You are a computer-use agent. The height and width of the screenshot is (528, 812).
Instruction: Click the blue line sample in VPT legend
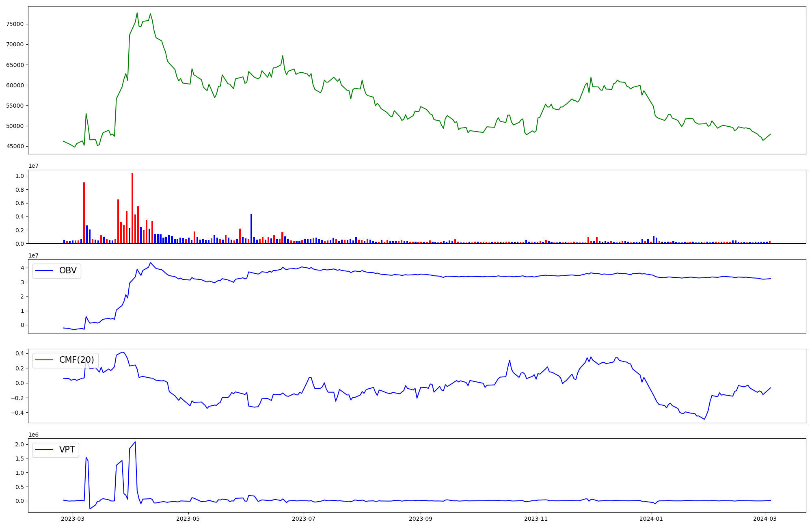pyautogui.click(x=45, y=450)
